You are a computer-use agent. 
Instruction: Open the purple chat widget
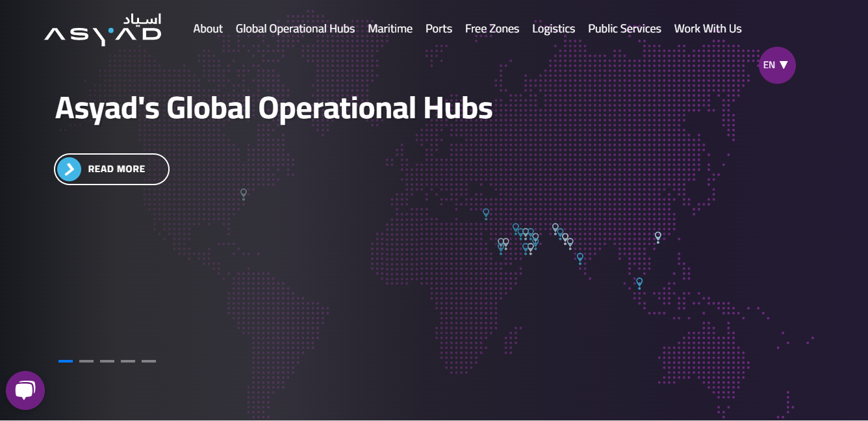tap(25, 390)
